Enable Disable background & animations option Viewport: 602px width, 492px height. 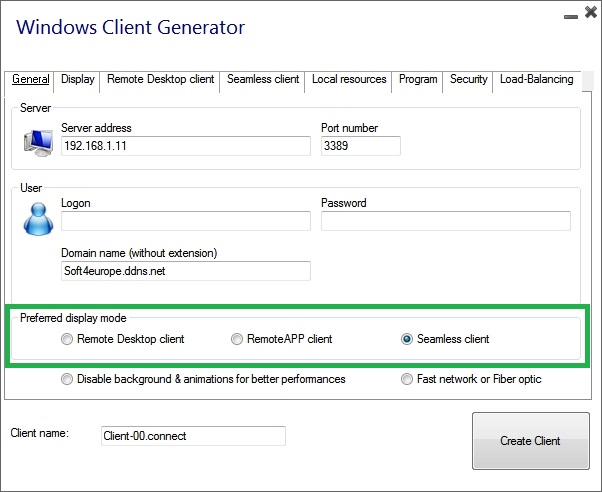pyautogui.click(x=67, y=379)
